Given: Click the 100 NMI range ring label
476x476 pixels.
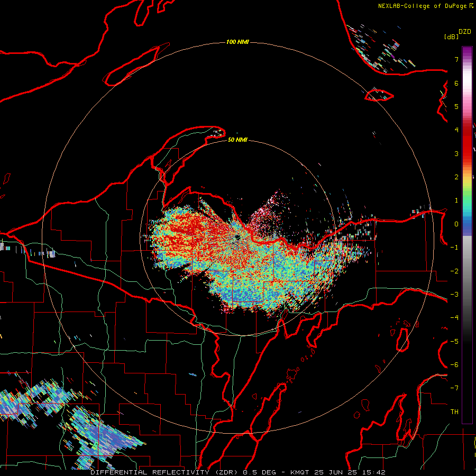Looking at the screenshot, I should (237, 42).
